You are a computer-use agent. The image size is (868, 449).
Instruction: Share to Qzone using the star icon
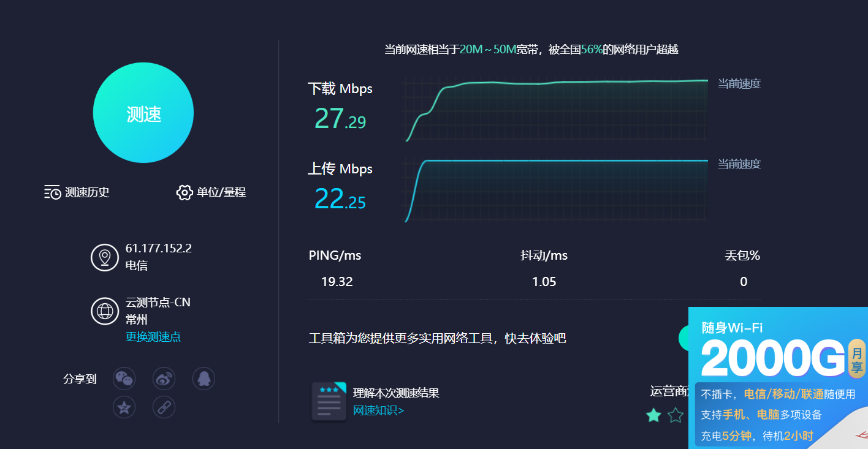(124, 407)
